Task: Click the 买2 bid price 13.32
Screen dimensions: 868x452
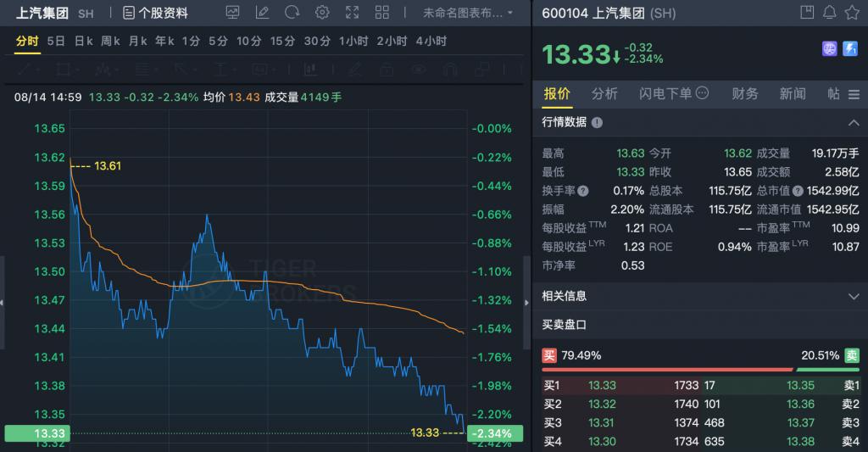Action: (x=602, y=405)
